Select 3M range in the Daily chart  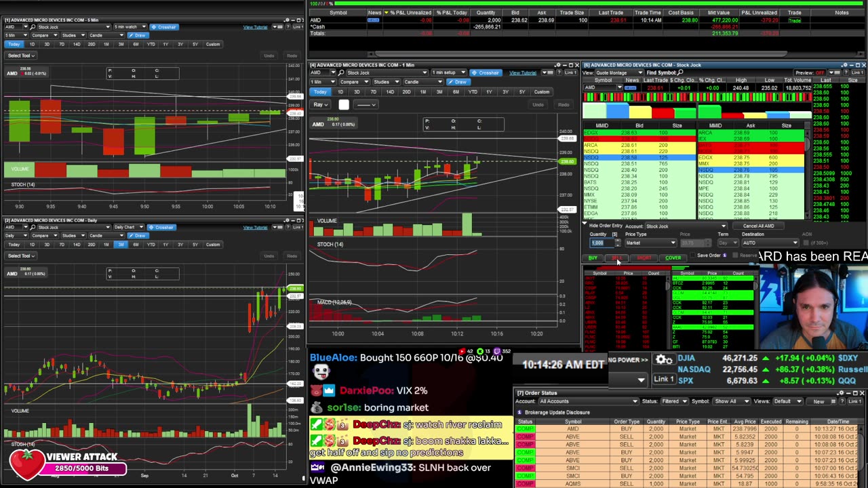(121, 244)
